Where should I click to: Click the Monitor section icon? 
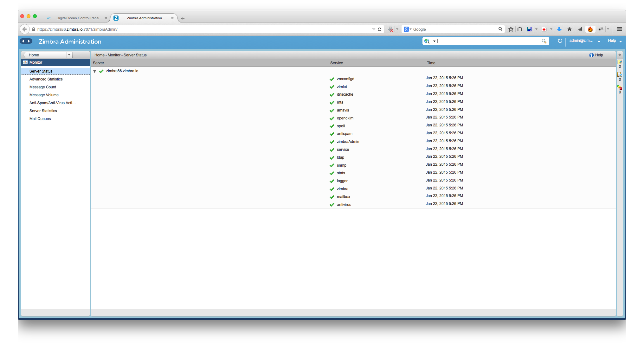tap(25, 62)
